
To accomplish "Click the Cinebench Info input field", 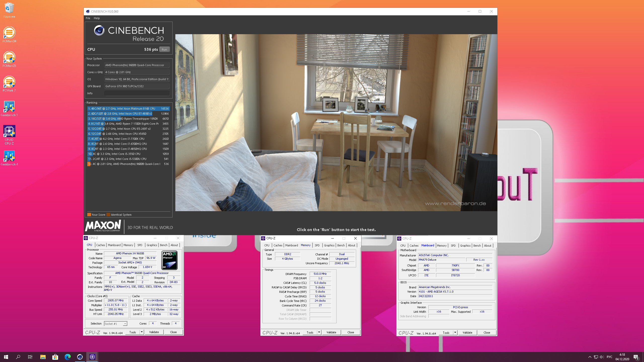I will pyautogui.click(x=137, y=93).
